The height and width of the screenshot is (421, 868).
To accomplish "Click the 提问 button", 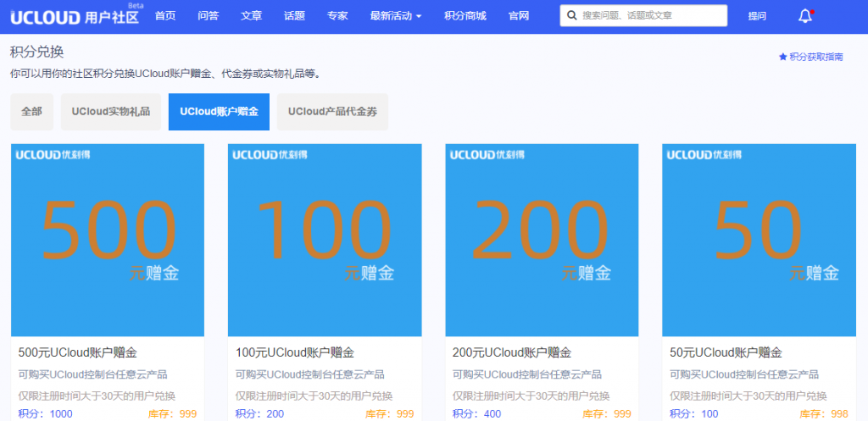I will tap(757, 16).
